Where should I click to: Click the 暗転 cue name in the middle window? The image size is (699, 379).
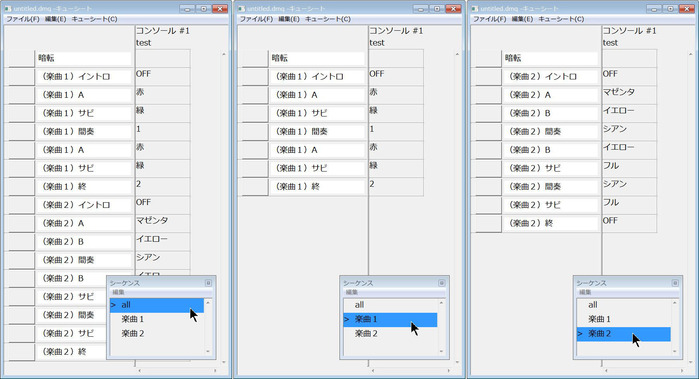317,58
